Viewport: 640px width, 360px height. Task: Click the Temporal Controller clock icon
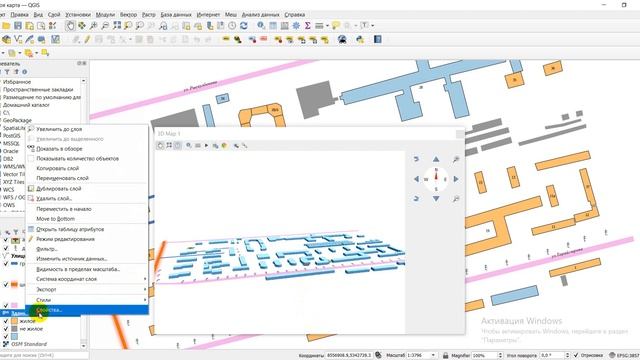tap(232, 26)
